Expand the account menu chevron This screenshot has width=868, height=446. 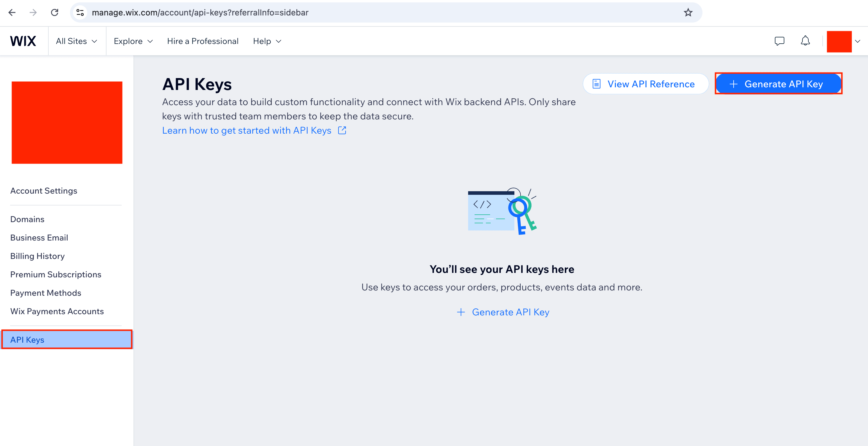pos(858,41)
